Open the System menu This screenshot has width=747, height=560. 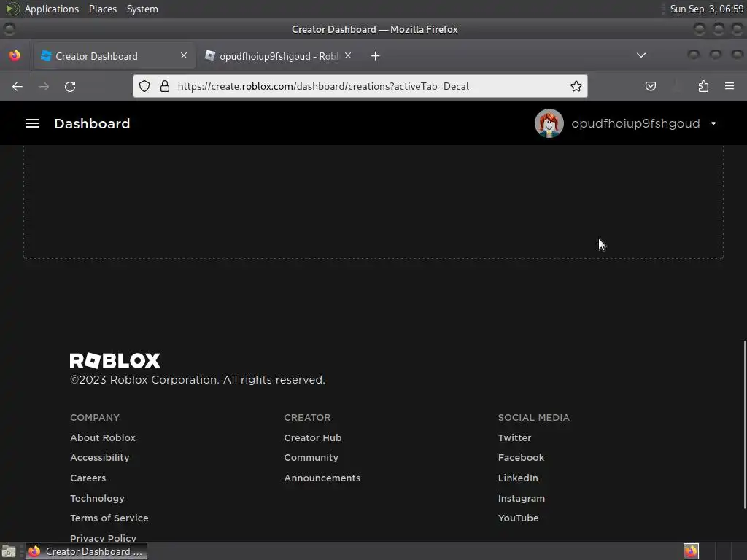pos(142,9)
